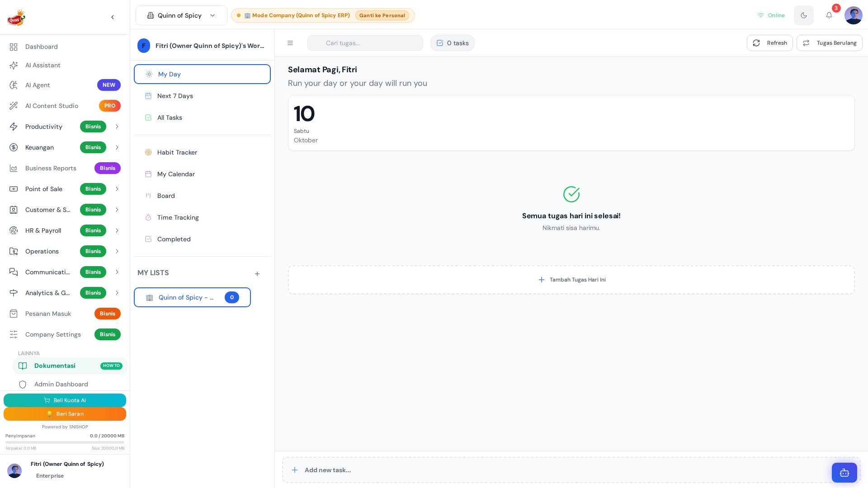Expand the Productivity menu chevron

click(x=117, y=127)
